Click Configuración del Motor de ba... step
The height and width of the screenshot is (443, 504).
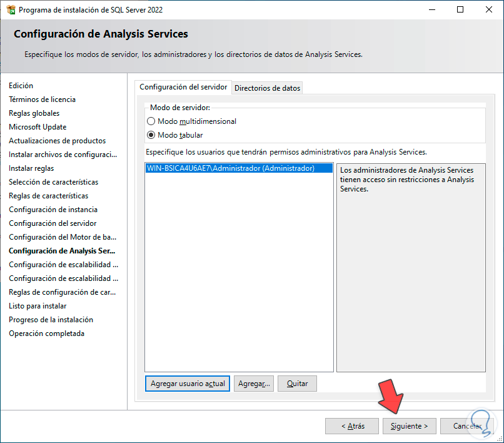[x=63, y=237]
